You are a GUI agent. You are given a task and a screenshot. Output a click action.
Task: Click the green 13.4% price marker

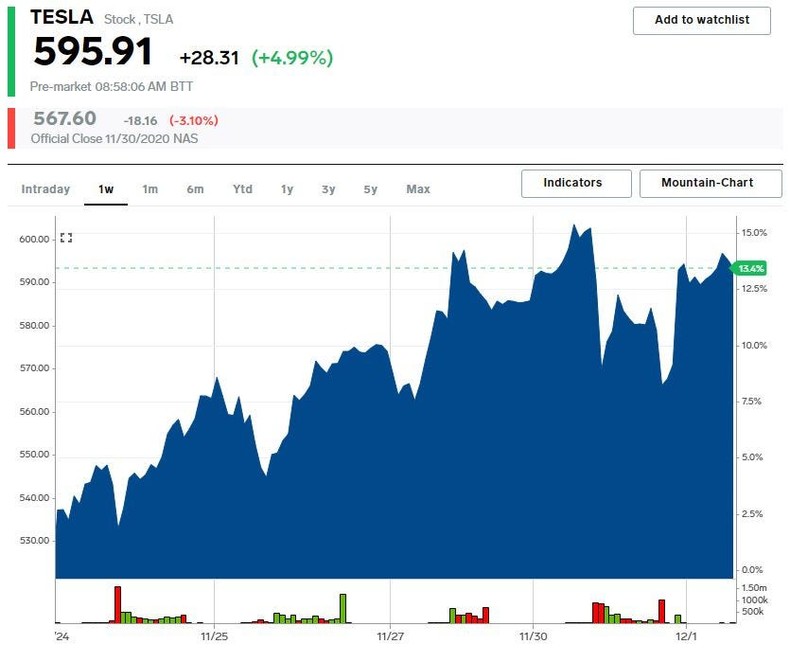pos(749,268)
